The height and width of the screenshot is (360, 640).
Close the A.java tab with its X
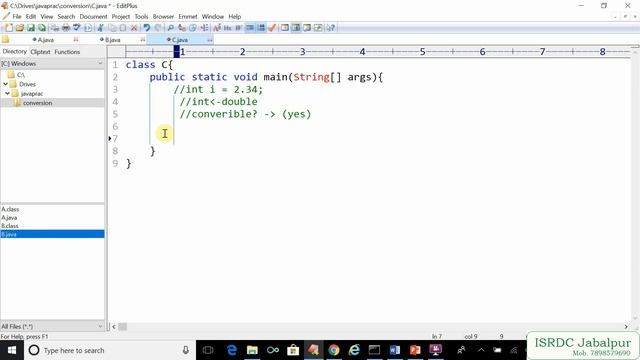click(x=76, y=40)
